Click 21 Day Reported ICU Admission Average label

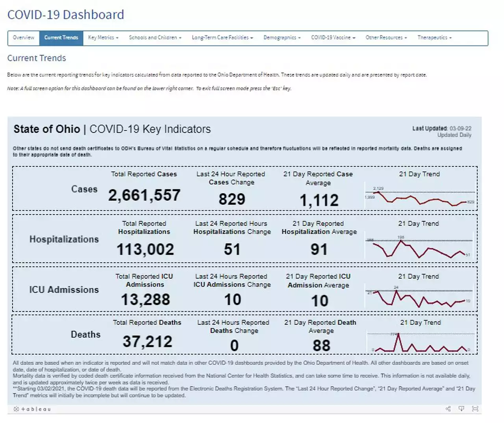(x=318, y=281)
